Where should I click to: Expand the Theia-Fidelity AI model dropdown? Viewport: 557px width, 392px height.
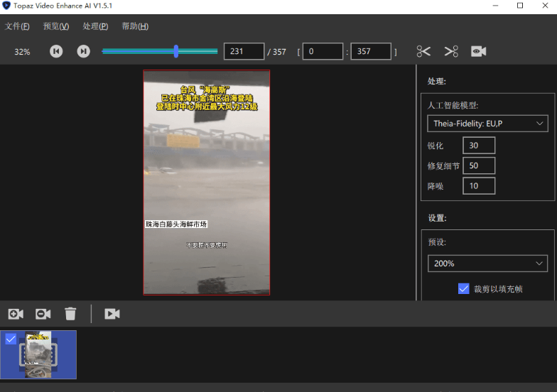(487, 124)
